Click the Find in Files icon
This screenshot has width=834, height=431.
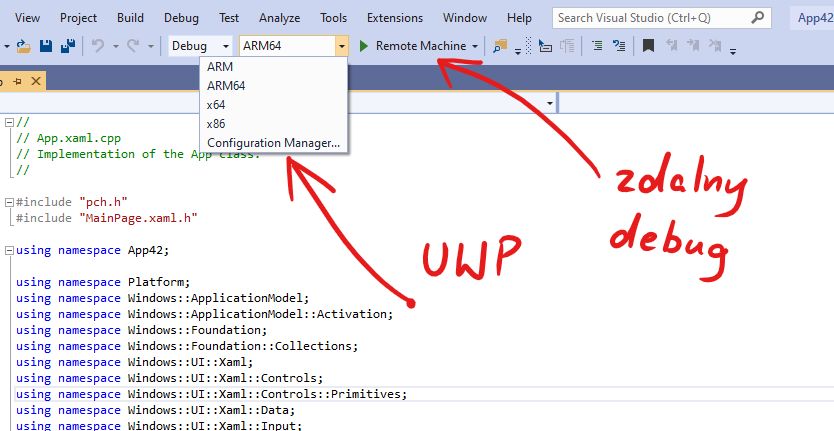(500, 46)
